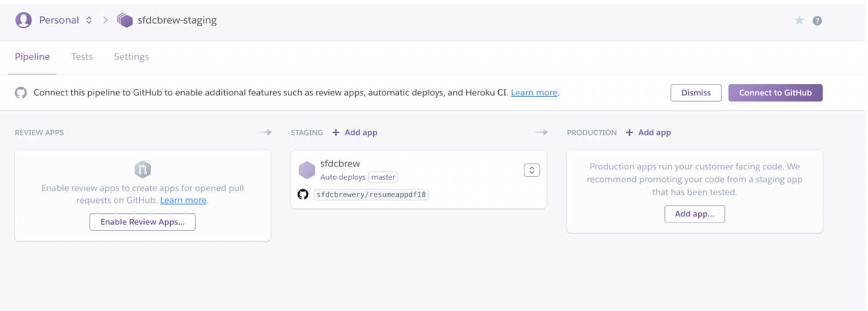Open Learn more link about review apps
This screenshot has height=311, width=868.
point(183,200)
